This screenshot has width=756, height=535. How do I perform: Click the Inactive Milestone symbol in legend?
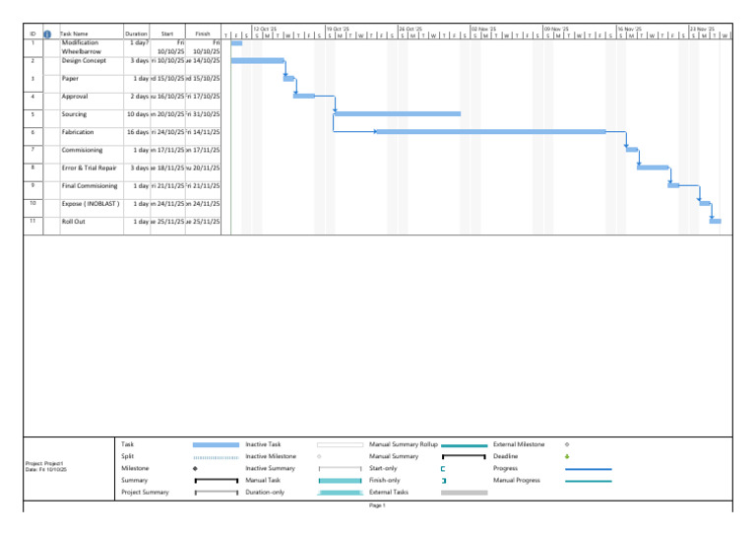point(319,456)
